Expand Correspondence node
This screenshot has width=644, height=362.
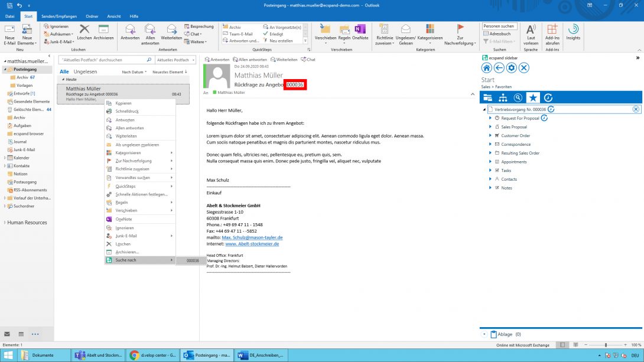(490, 144)
